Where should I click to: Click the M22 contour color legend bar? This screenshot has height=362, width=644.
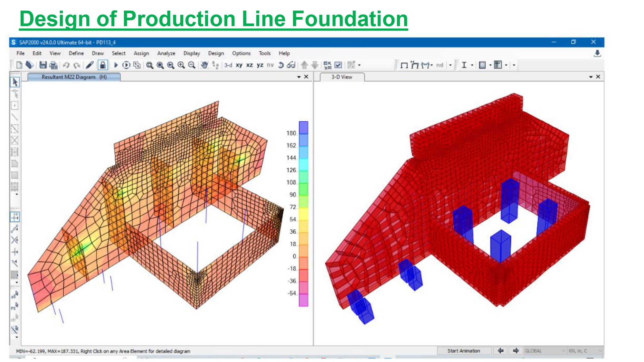pyautogui.click(x=303, y=214)
